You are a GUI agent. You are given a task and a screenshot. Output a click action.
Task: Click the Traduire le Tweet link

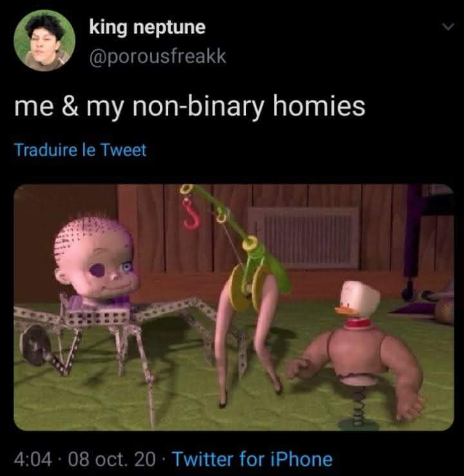tap(81, 150)
